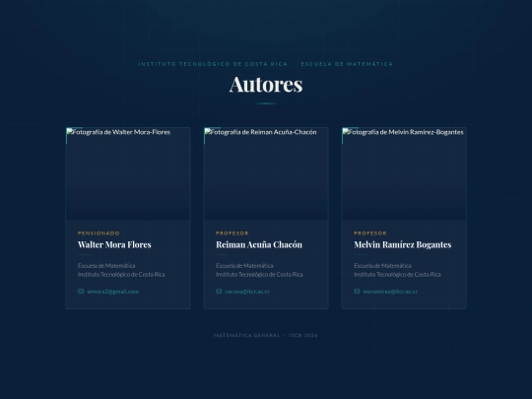This screenshot has width=532, height=399.
Task: Click the name Walter Mora Flores
Action: coord(114,244)
